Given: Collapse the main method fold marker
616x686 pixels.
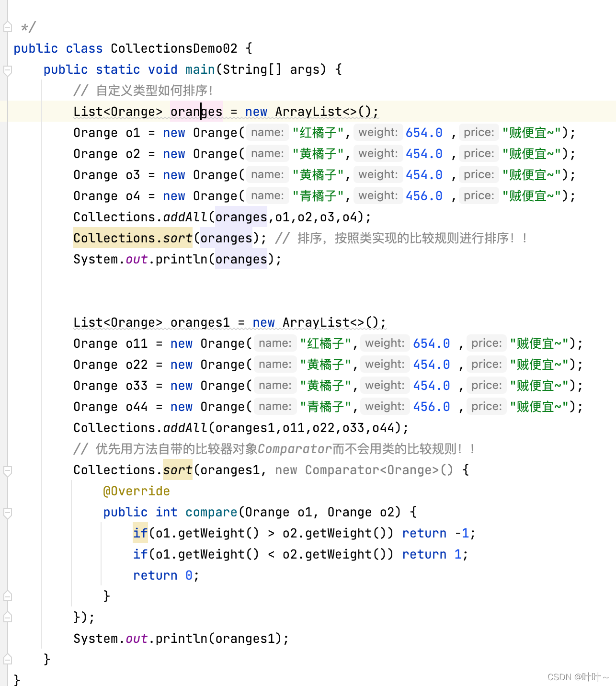Looking at the screenshot, I should [x=8, y=70].
